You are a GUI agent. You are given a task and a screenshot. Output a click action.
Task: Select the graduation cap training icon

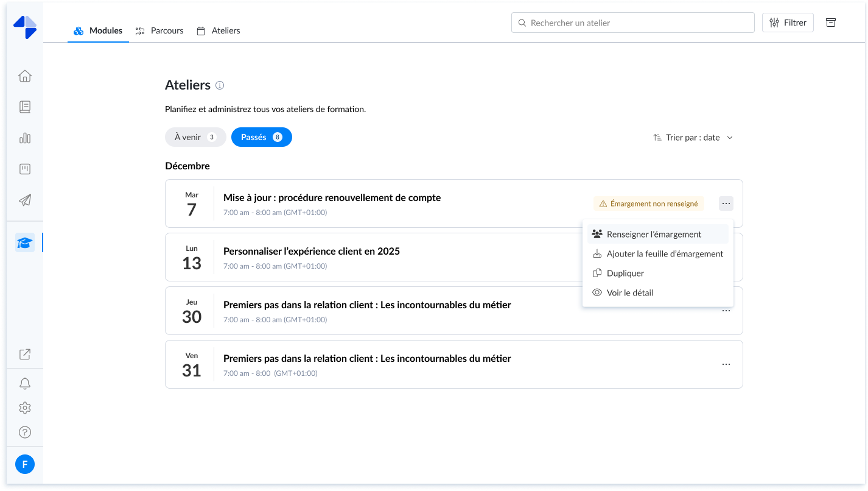[x=25, y=242]
